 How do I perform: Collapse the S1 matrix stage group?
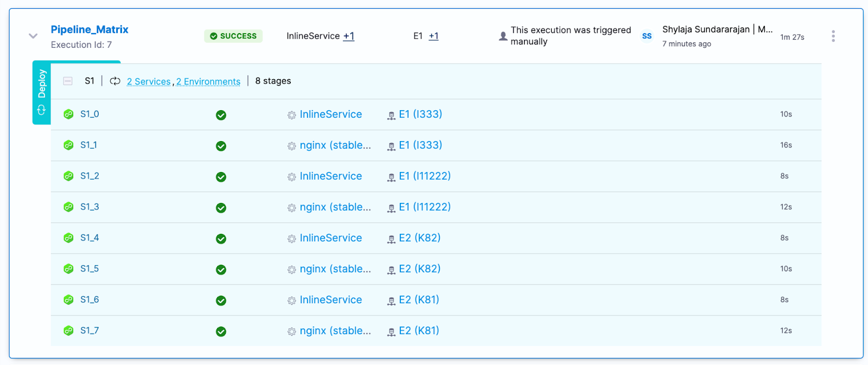click(68, 81)
